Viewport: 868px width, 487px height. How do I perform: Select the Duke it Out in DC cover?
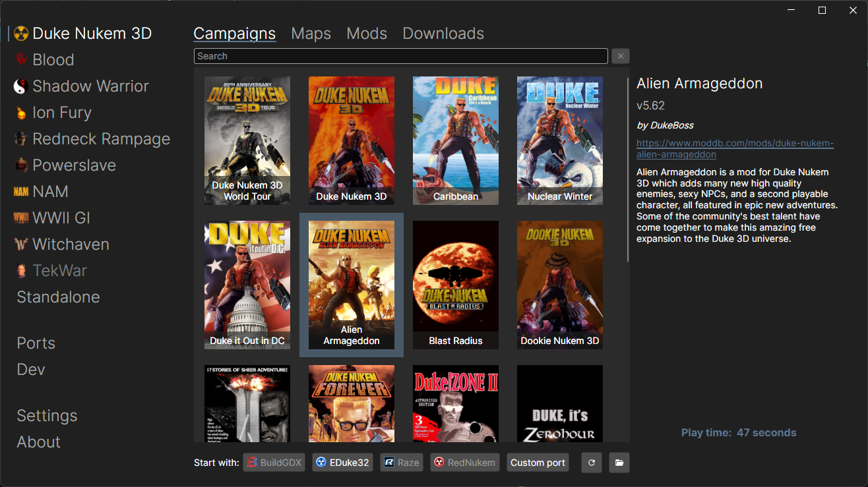247,285
